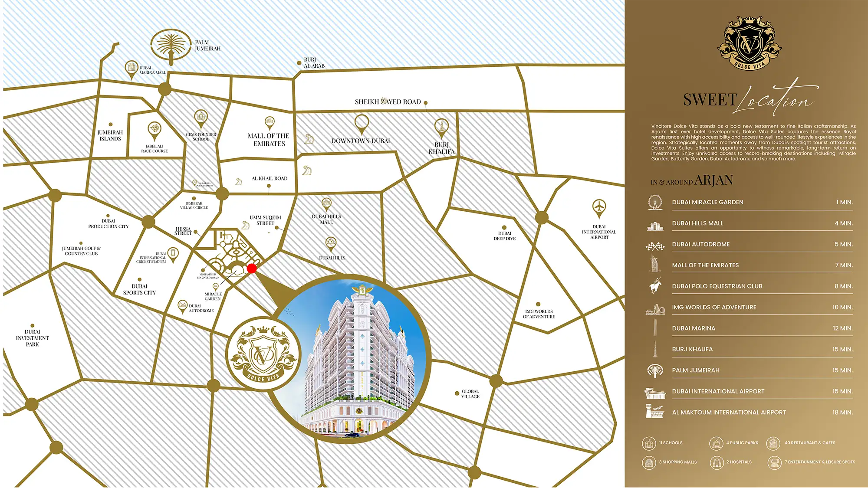Click the Al Khail Road label
The height and width of the screenshot is (488, 868).
pyautogui.click(x=270, y=178)
